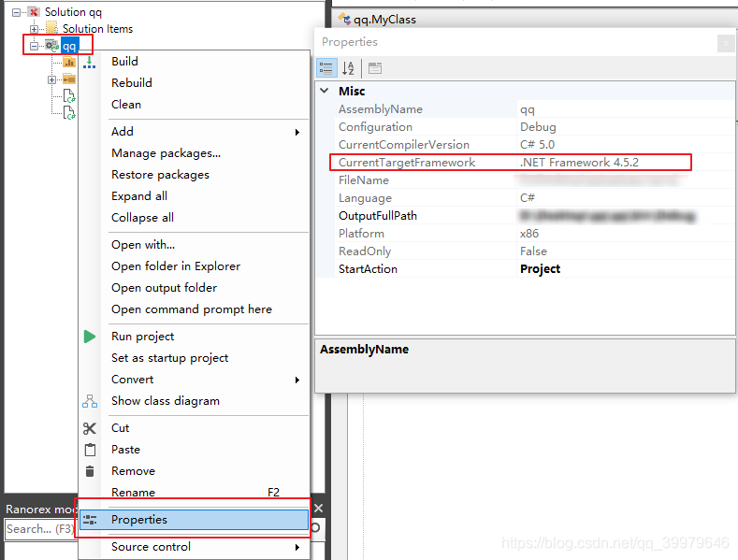Switch property grid to Categorized view
Viewport: 738px width, 560px height.
point(326,68)
